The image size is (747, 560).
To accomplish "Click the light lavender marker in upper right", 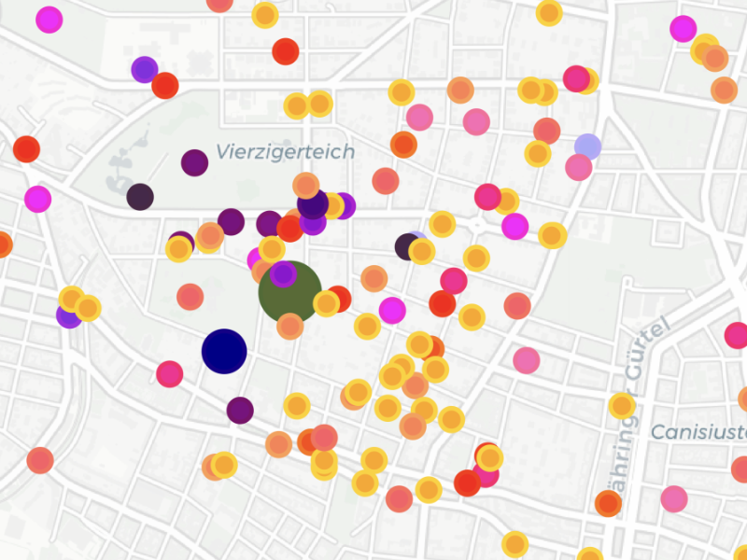I will click(587, 146).
